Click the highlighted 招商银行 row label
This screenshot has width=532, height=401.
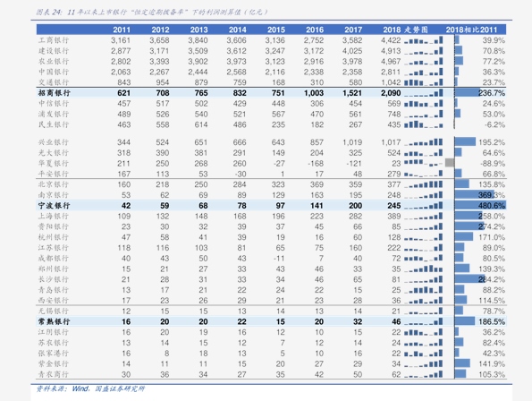tap(54, 93)
